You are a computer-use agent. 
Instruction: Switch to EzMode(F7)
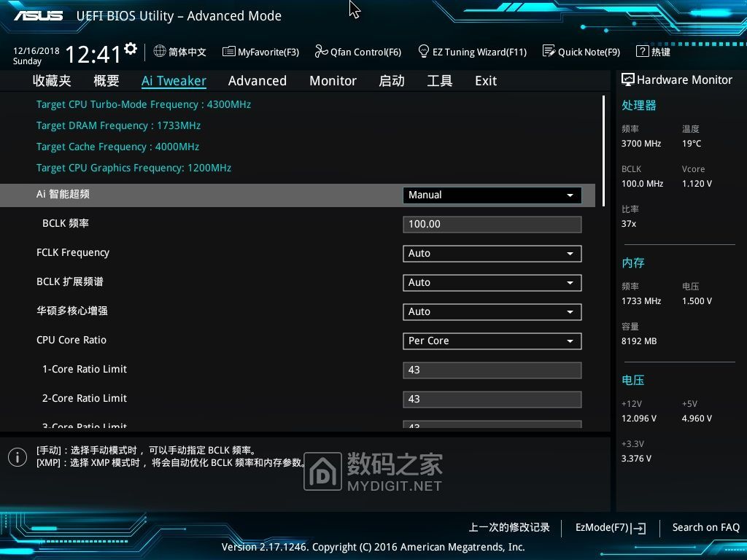click(610, 527)
